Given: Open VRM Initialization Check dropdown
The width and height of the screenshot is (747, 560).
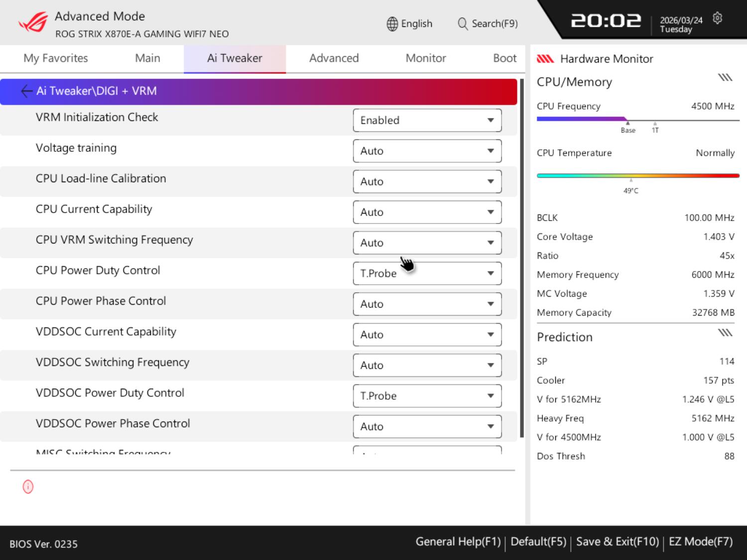Looking at the screenshot, I should tap(427, 120).
